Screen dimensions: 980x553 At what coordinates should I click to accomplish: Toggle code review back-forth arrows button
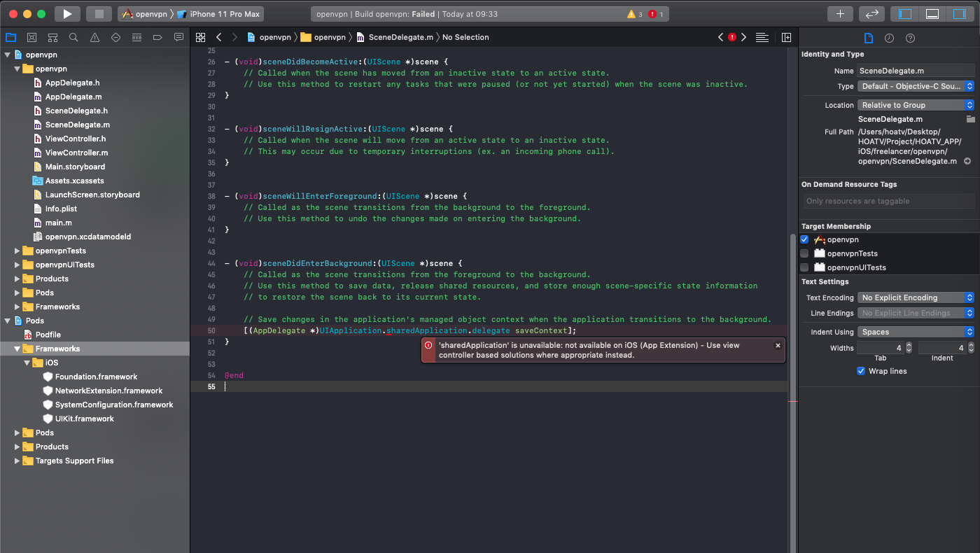coord(871,14)
